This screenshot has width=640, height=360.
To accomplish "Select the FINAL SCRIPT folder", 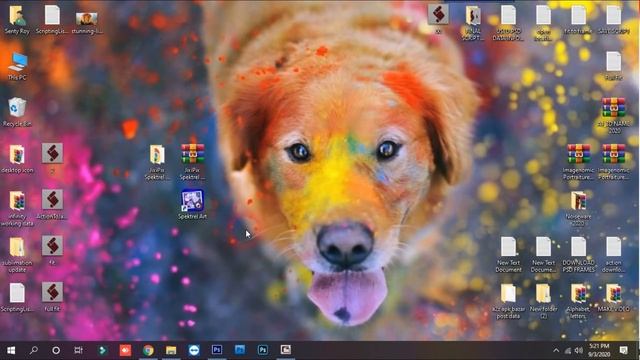I will pyautogui.click(x=473, y=23).
